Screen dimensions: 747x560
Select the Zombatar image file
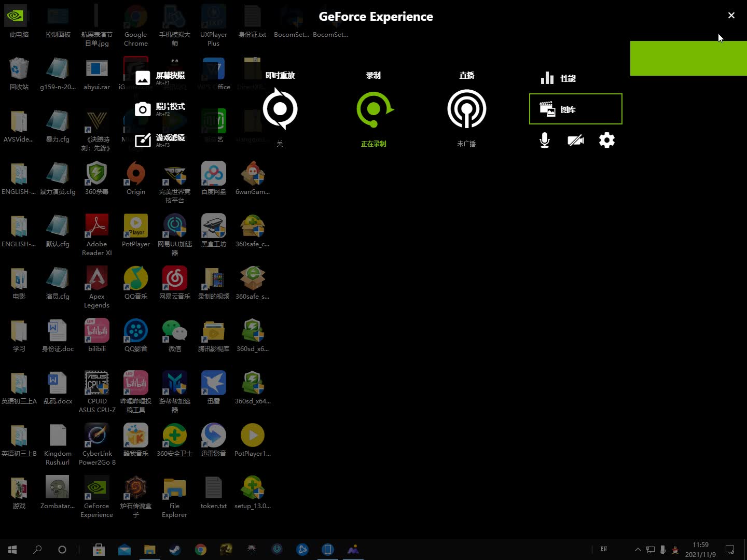58,493
